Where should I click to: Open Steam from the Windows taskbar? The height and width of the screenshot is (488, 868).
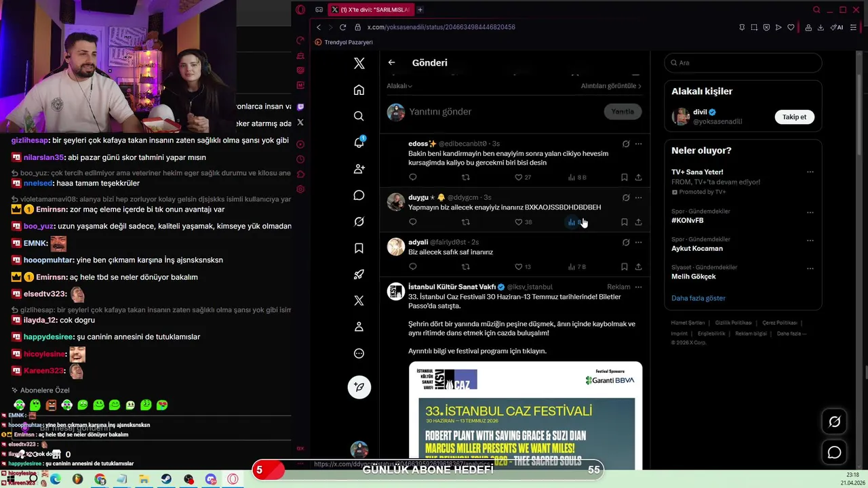point(166,479)
